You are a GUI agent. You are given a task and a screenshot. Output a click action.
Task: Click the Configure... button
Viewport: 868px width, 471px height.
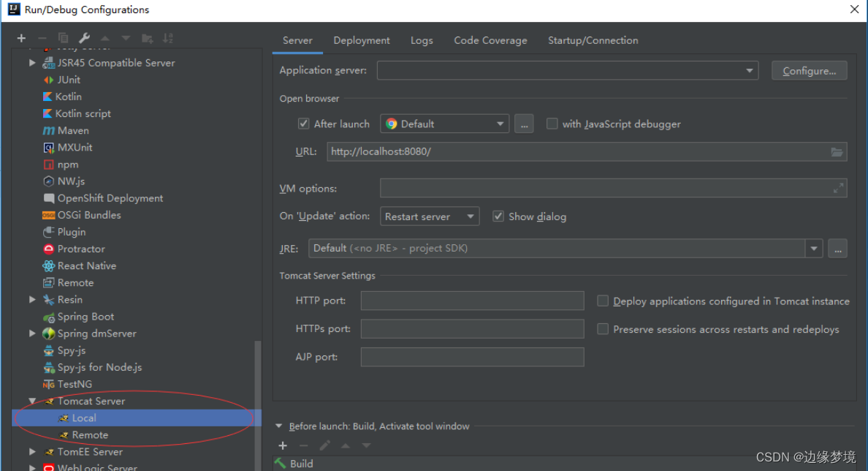click(x=810, y=71)
